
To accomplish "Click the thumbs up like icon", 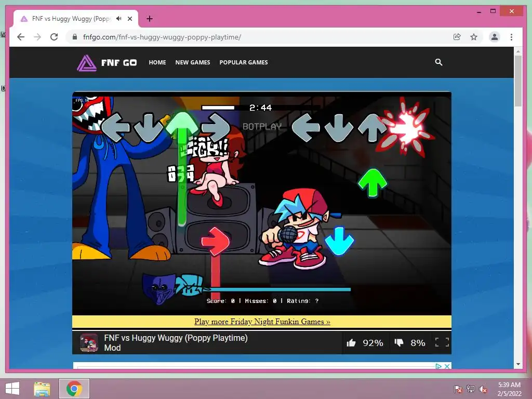I will tap(351, 343).
